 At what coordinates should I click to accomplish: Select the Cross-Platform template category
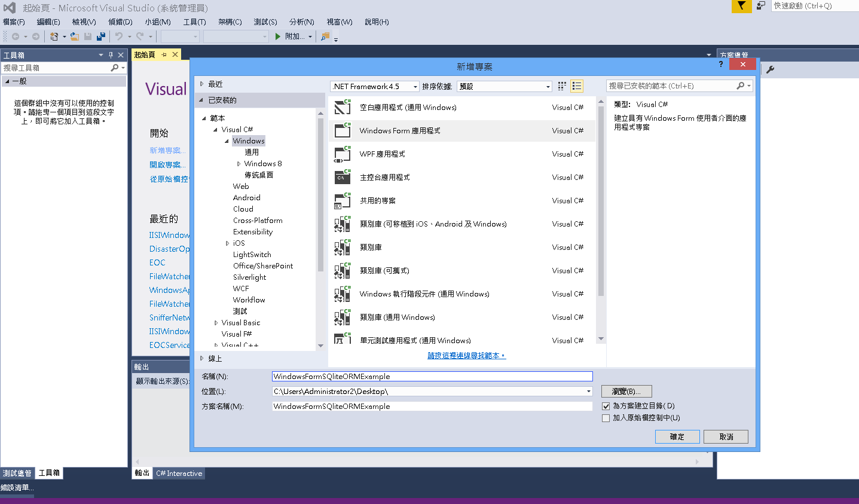[258, 221]
